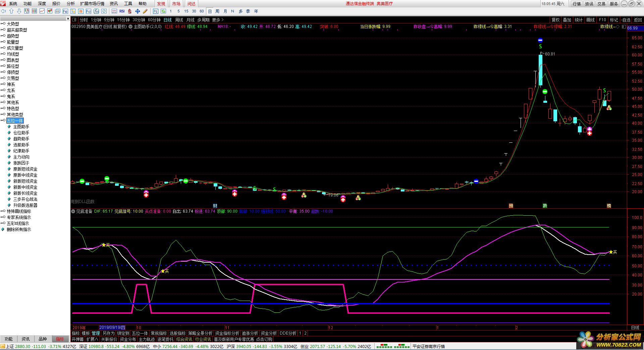Select the yearly 年 period toolbar button

(x=256, y=11)
